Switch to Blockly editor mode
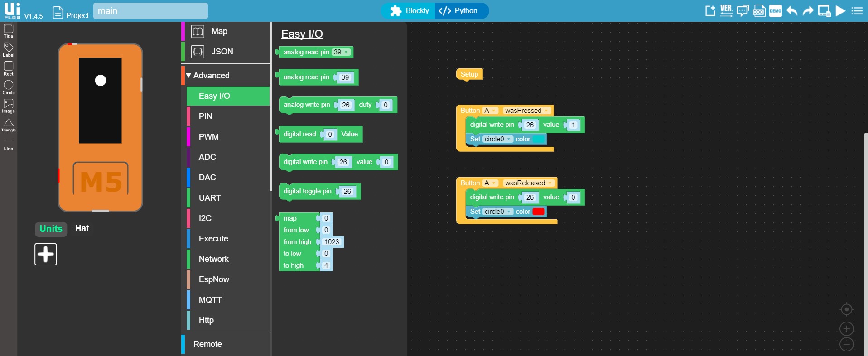Image resolution: width=868 pixels, height=356 pixels. (x=409, y=11)
